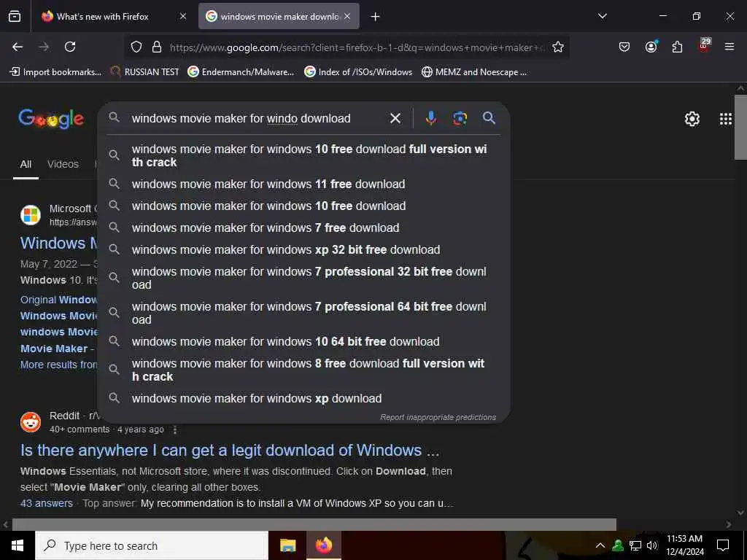Select suggestion windows 11 free download
This screenshot has height=560, width=747.
(303, 184)
